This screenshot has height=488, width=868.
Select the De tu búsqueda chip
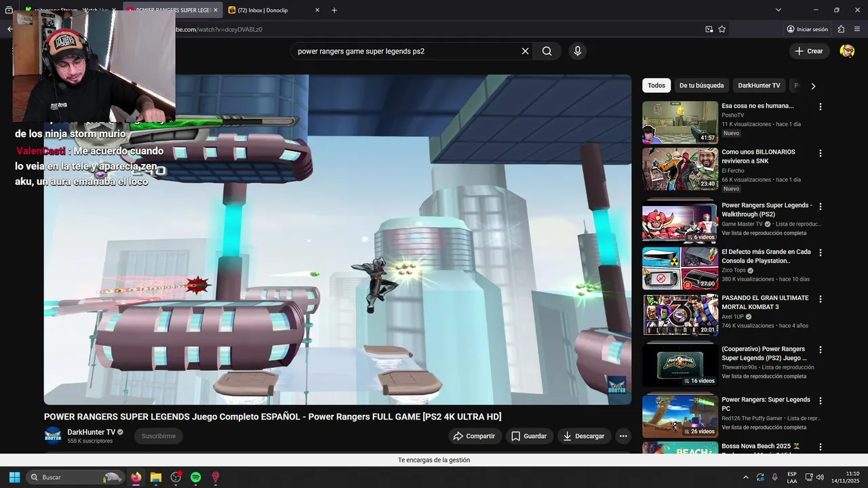702,85
